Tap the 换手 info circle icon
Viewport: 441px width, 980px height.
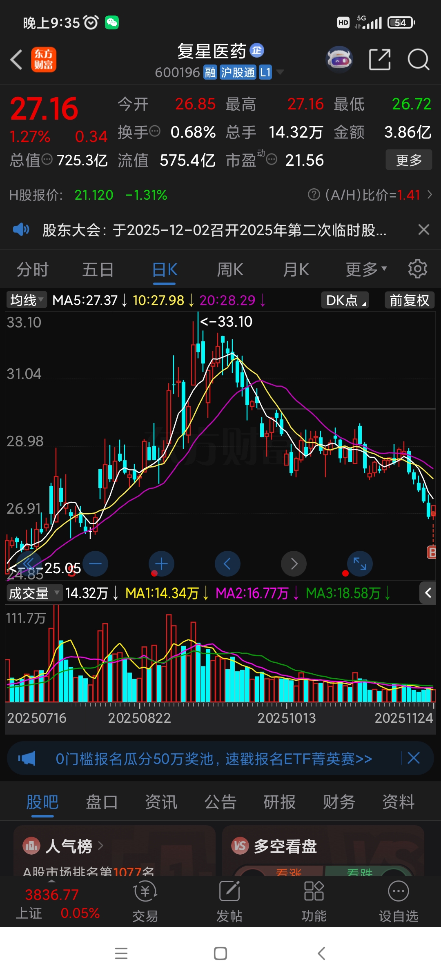(155, 131)
